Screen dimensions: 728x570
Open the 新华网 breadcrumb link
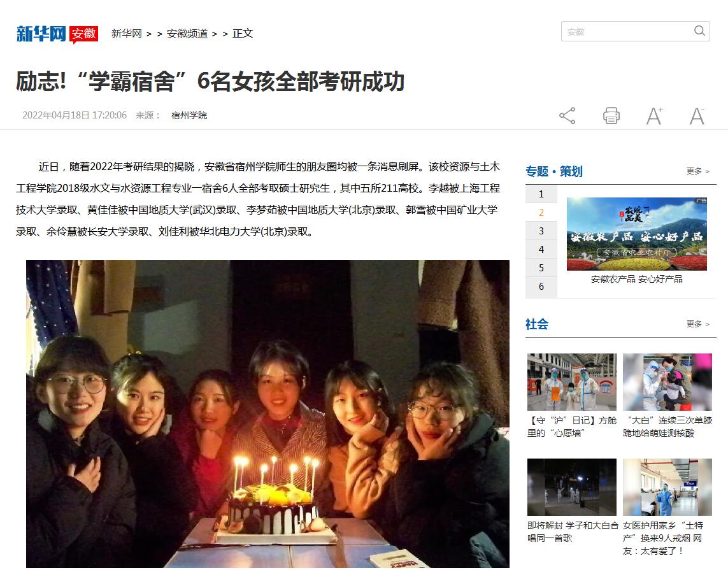pyautogui.click(x=126, y=33)
